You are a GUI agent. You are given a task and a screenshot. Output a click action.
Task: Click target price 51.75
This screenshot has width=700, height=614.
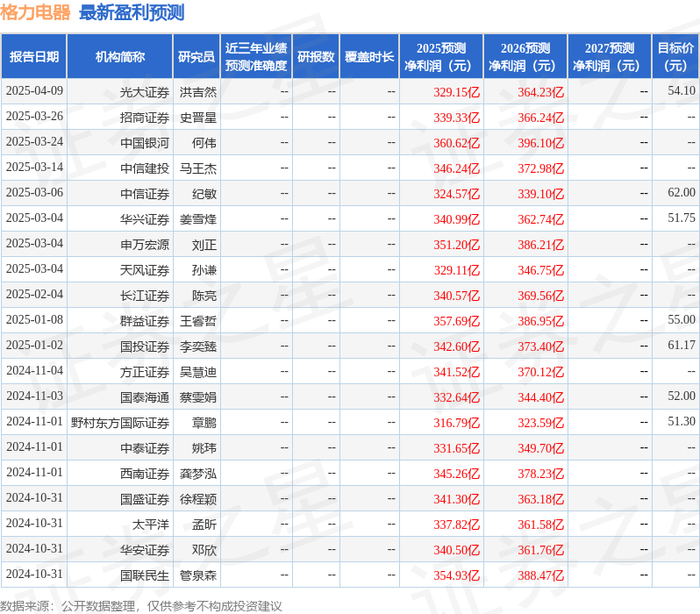pyautogui.click(x=681, y=218)
